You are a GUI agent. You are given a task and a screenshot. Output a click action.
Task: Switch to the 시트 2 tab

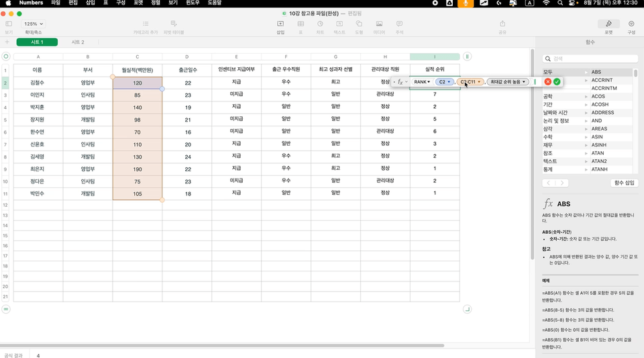pos(78,42)
